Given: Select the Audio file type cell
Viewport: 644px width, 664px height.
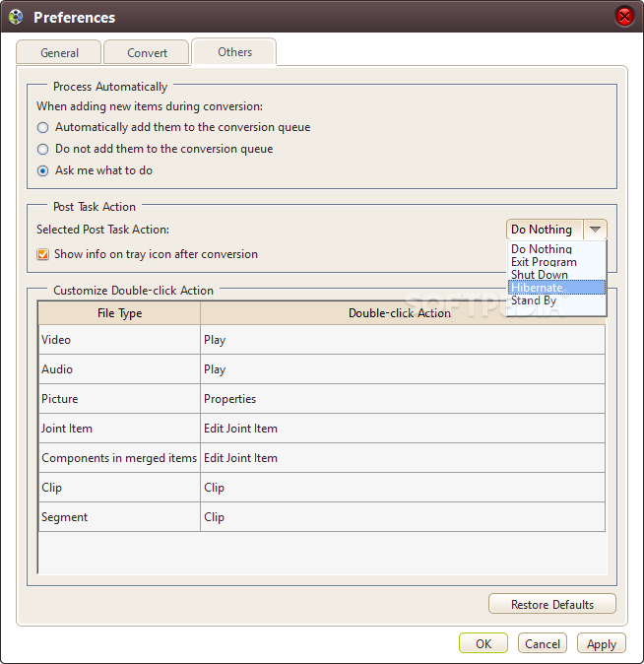Looking at the screenshot, I should click(119, 369).
